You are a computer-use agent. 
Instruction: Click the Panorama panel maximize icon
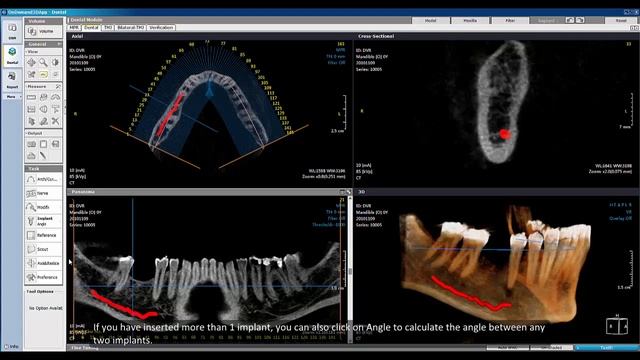pyautogui.click(x=349, y=192)
